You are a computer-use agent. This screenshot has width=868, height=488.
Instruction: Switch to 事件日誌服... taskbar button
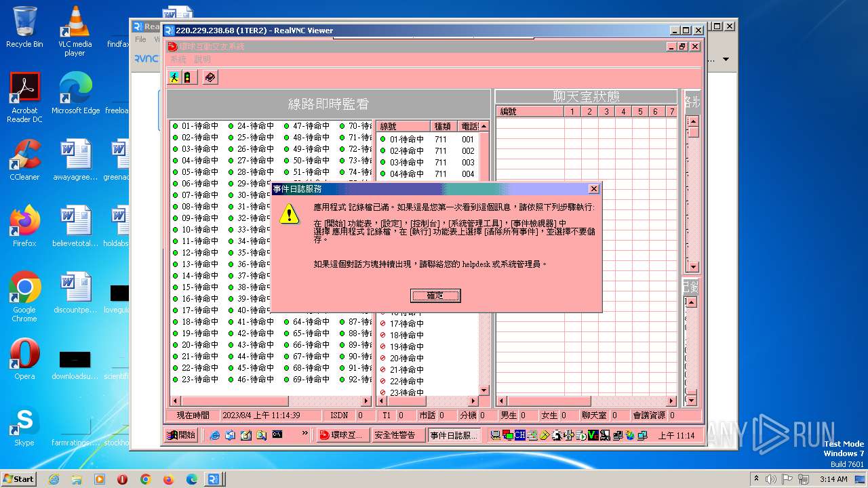454,435
